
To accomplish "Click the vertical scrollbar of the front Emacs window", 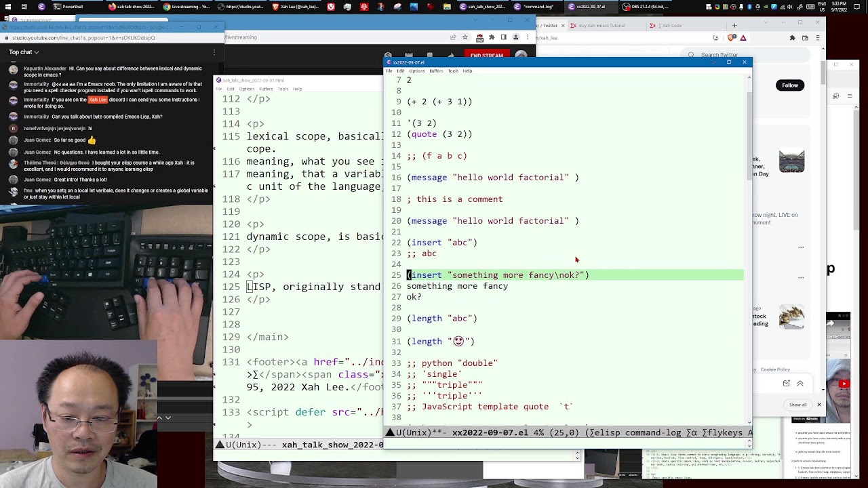I will (x=749, y=136).
